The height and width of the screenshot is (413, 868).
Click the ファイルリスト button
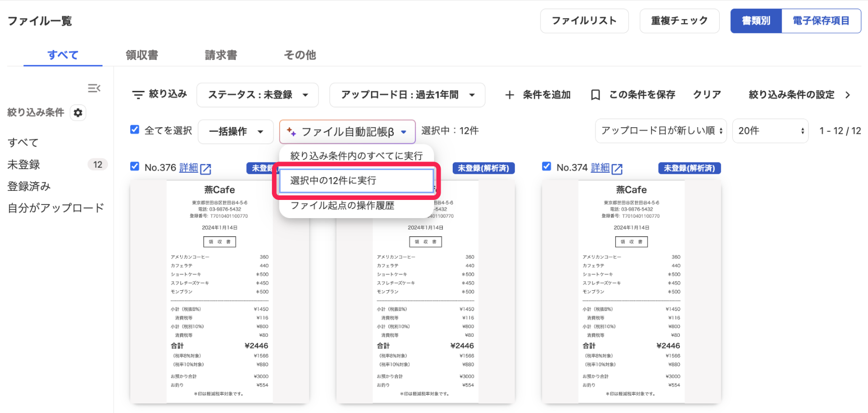coord(584,21)
